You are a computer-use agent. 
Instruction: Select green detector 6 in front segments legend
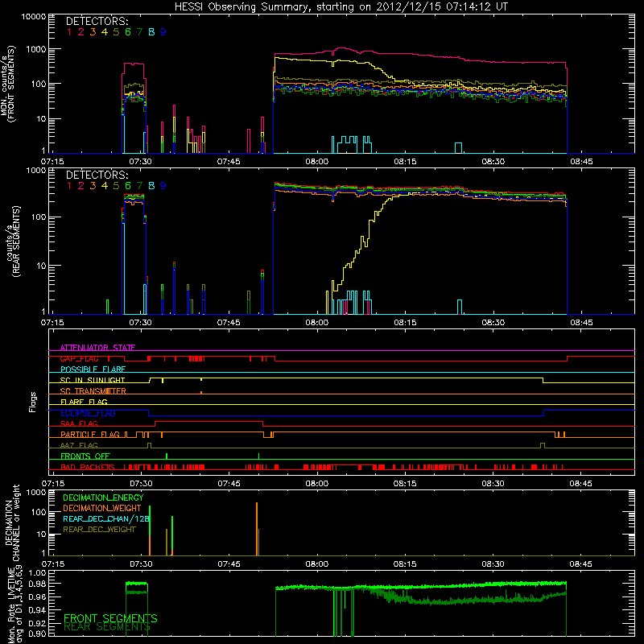tap(128, 32)
